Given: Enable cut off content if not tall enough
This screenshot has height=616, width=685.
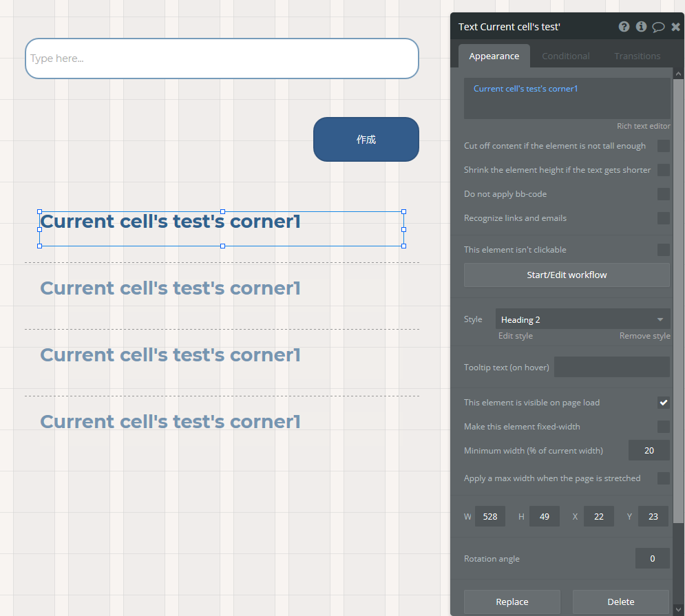Looking at the screenshot, I should (663, 146).
